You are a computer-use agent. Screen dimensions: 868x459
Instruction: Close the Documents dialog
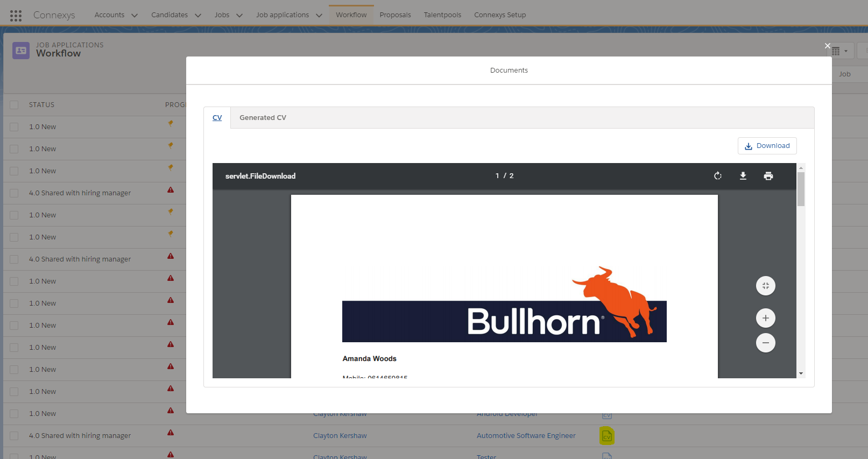point(828,46)
